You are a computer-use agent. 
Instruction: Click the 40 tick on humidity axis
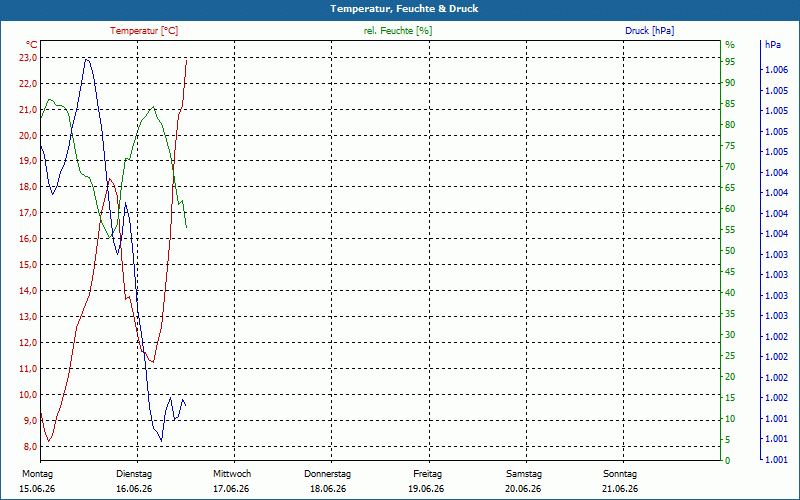(730, 293)
